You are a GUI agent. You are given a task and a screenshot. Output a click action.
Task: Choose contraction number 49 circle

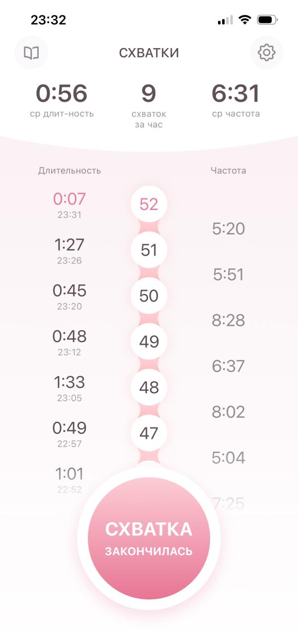(x=149, y=342)
